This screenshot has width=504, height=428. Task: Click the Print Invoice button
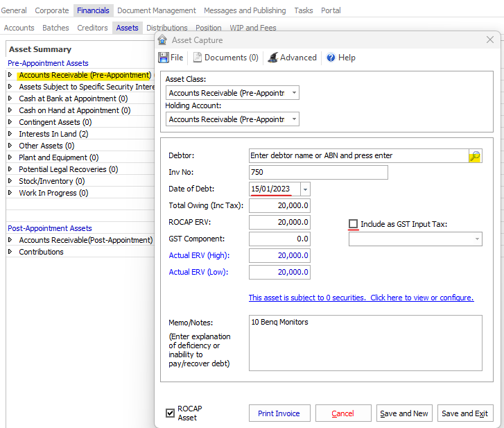[279, 413]
